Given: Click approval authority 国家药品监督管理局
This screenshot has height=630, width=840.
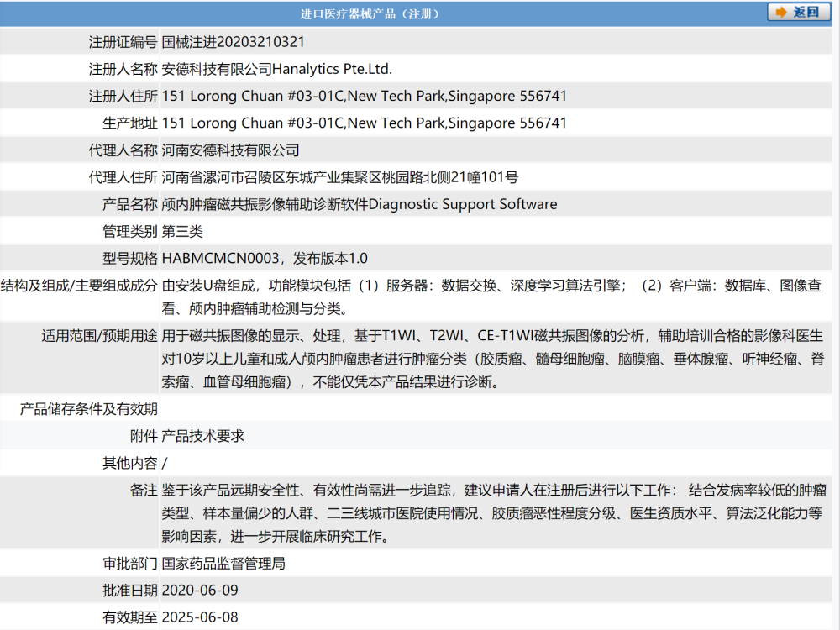Looking at the screenshot, I should pyautogui.click(x=223, y=564).
